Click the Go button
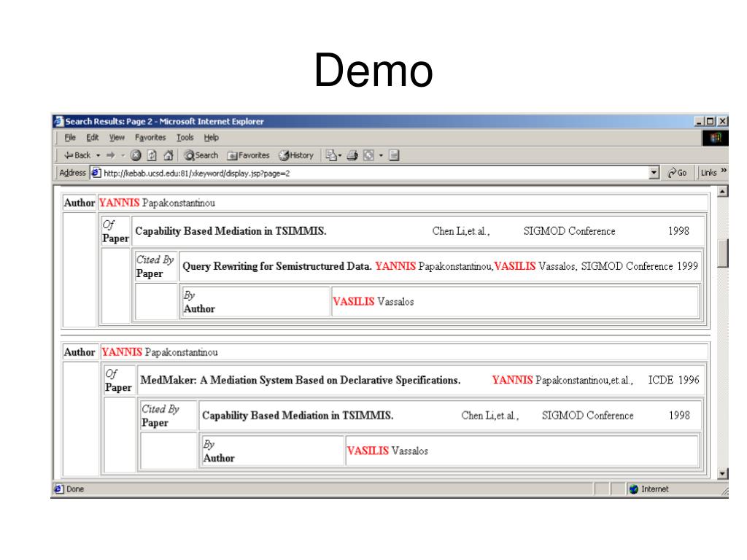 point(678,173)
